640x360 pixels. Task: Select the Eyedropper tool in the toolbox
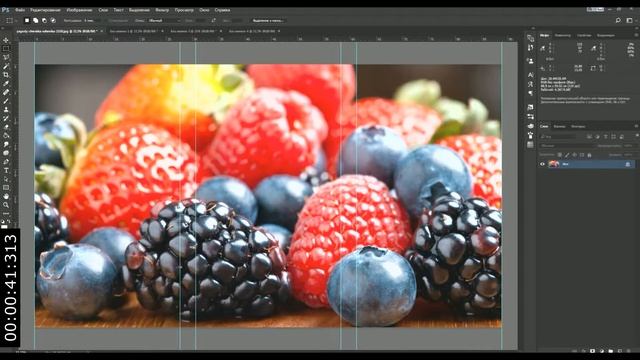pos(6,83)
